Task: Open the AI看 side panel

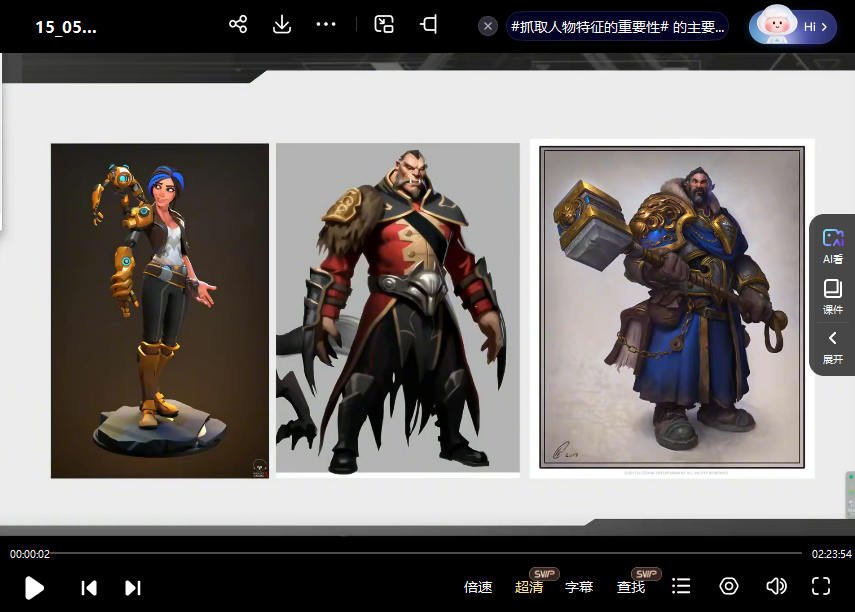Action: coord(832,245)
